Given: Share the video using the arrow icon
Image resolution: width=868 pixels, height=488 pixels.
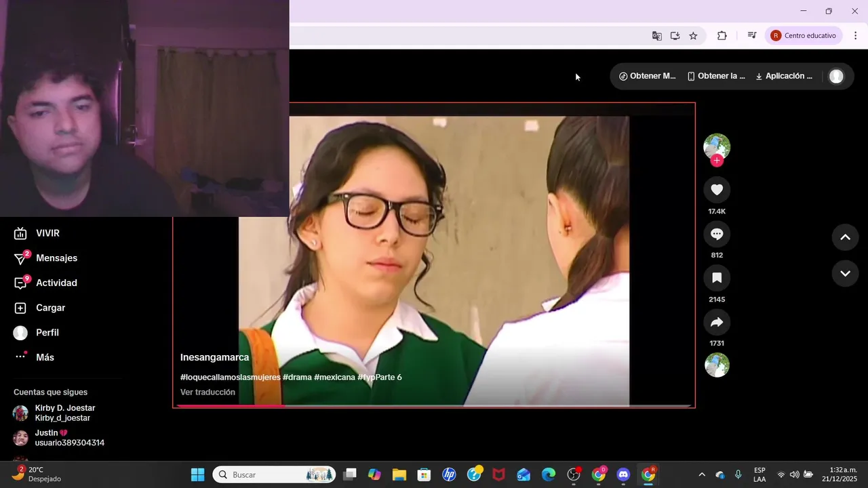Looking at the screenshot, I should click(717, 322).
